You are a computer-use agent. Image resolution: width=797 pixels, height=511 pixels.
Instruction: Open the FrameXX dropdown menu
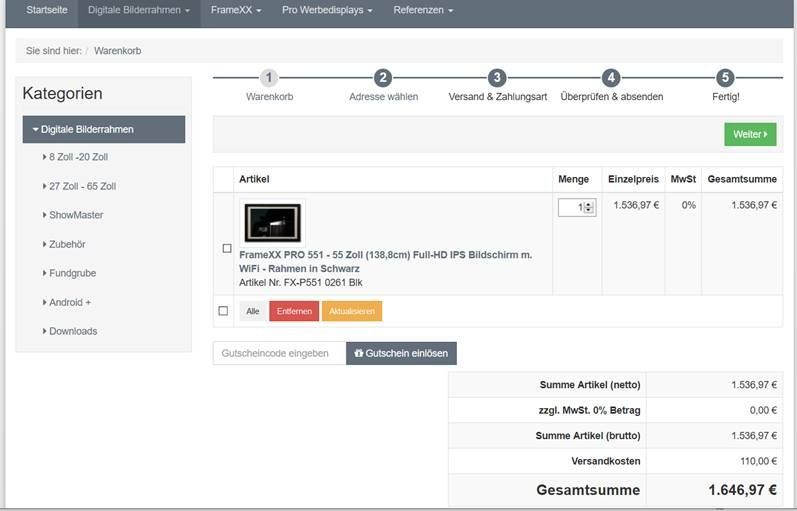pyautogui.click(x=236, y=10)
